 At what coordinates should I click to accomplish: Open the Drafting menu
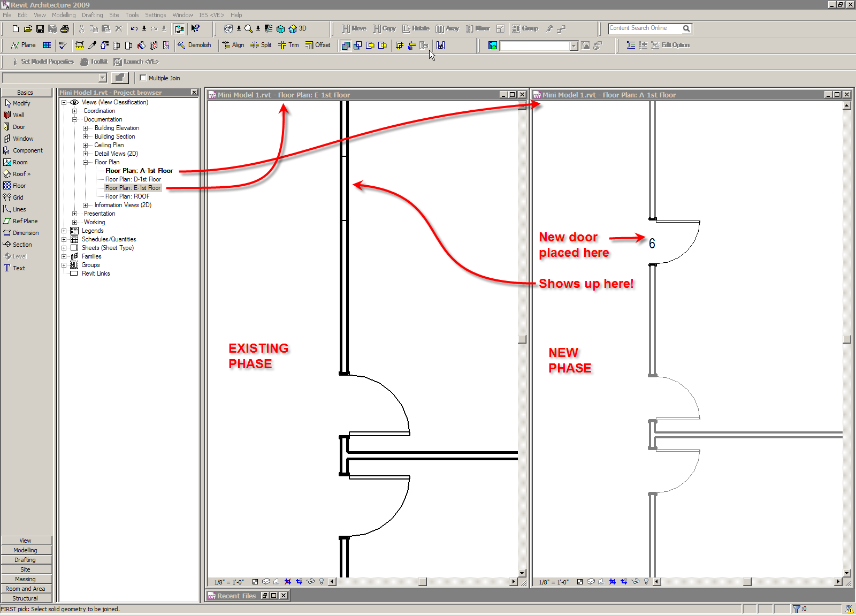pyautogui.click(x=92, y=15)
